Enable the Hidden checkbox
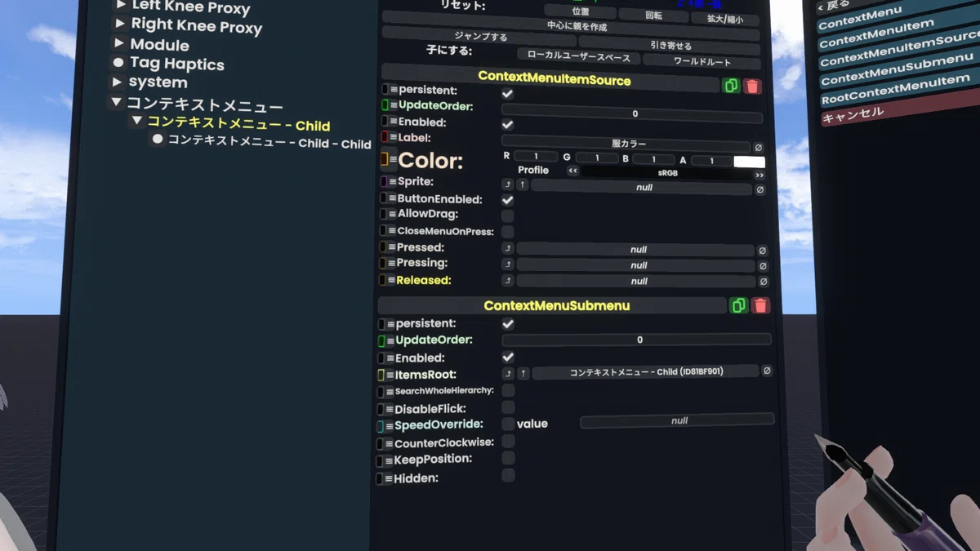 508,474
